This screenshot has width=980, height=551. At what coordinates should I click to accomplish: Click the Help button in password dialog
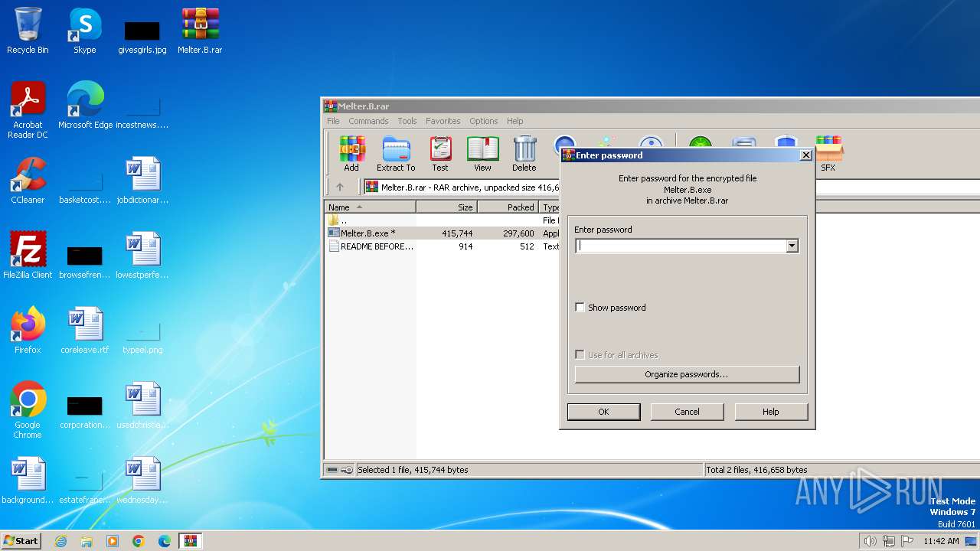tap(771, 412)
